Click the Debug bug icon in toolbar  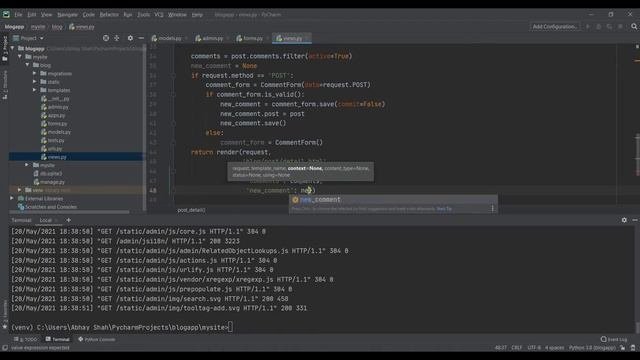pos(598,27)
